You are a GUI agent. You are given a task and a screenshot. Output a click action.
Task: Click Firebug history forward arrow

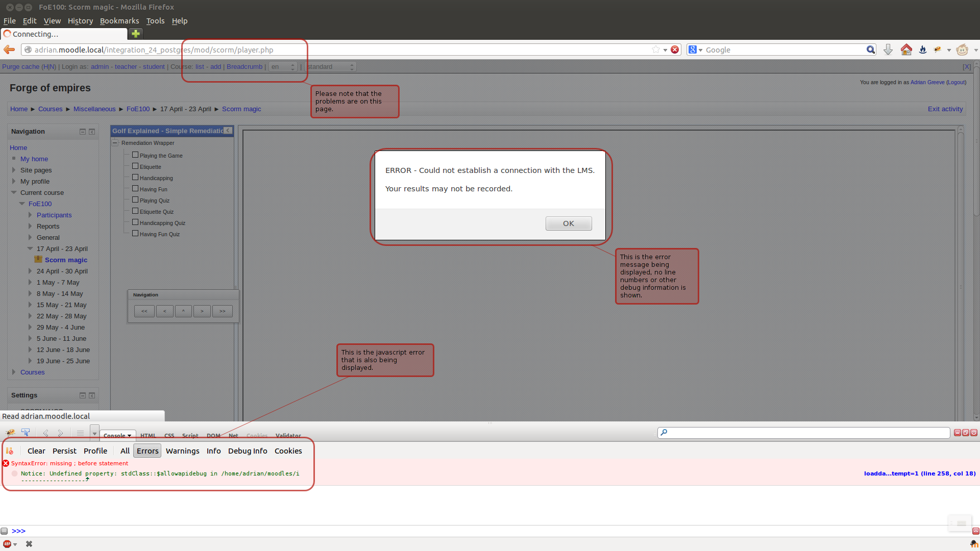tap(60, 433)
